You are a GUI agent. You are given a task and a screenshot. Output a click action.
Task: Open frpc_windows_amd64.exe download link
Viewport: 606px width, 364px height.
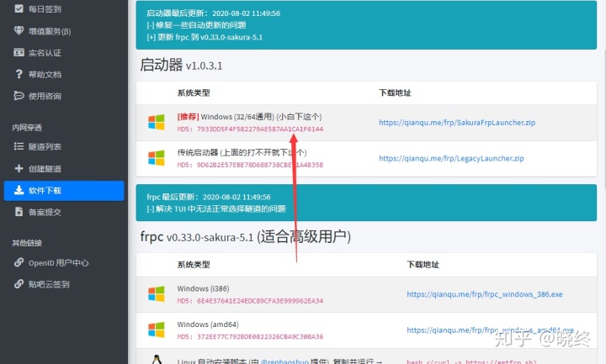(490, 330)
